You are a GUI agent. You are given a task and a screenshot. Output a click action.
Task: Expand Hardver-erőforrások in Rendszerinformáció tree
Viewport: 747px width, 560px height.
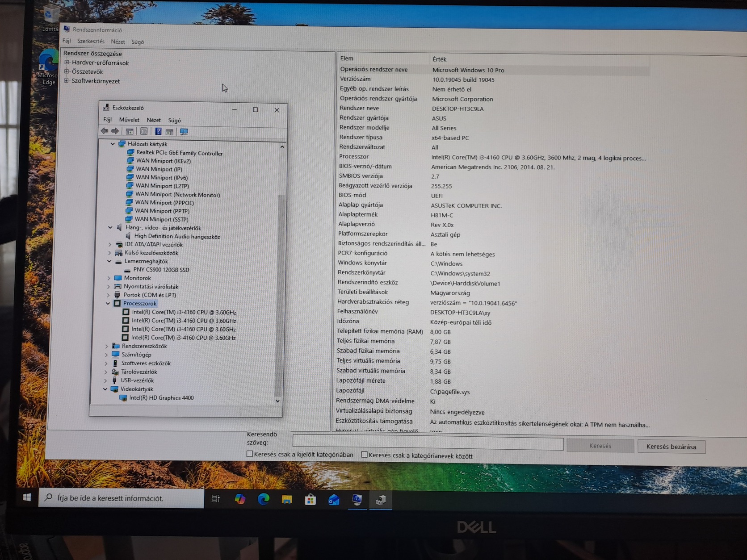[67, 62]
